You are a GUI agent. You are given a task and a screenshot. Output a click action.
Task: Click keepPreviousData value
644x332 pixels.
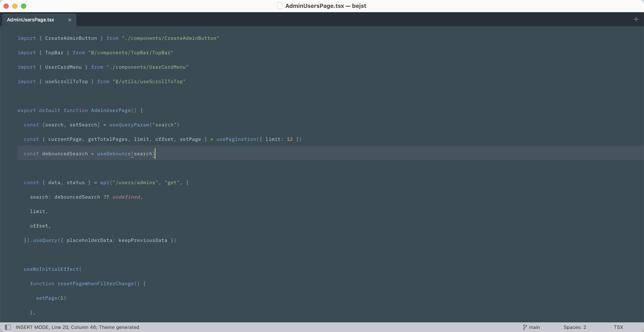click(x=143, y=240)
